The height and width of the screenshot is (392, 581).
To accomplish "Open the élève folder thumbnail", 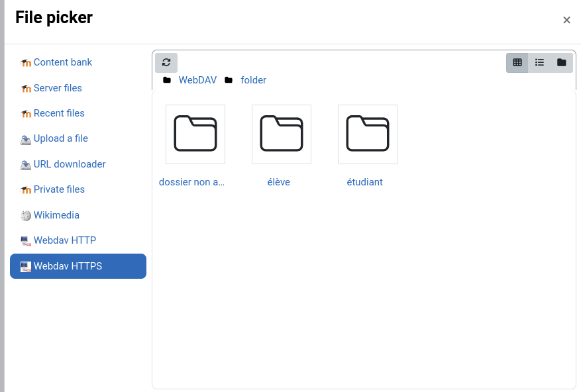I will point(282,134).
